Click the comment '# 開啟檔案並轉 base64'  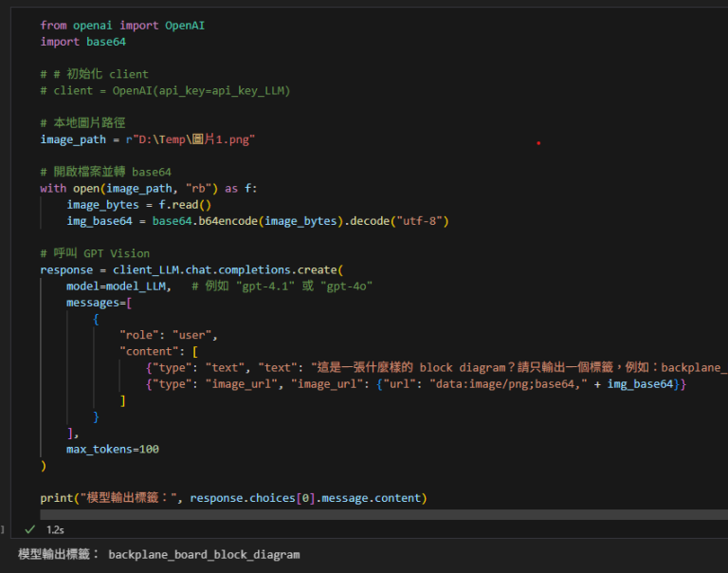click(x=106, y=172)
